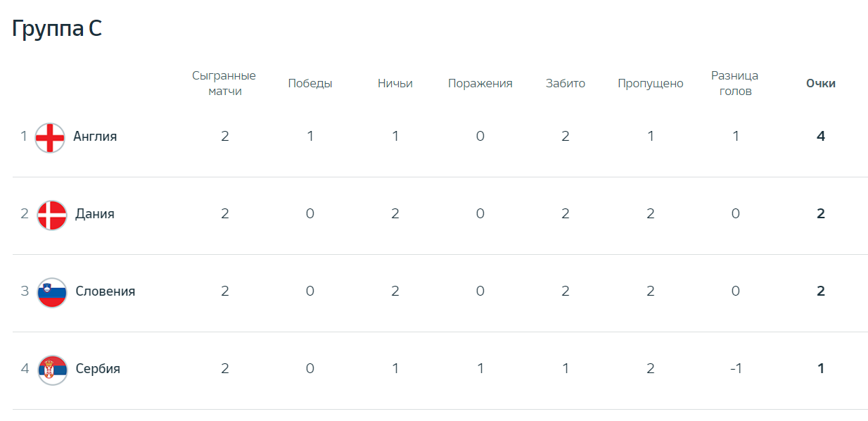Select the Победы column header

coord(310,83)
